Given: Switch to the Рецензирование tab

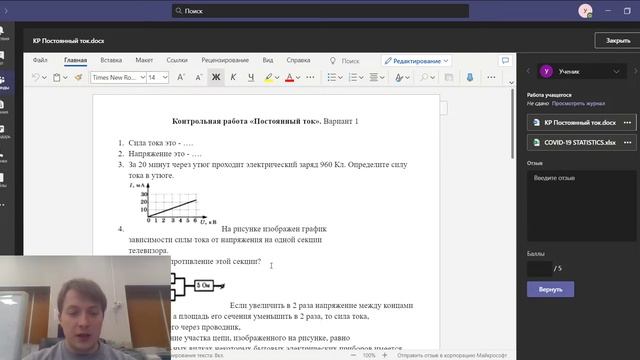Looking at the screenshot, I should click(225, 60).
